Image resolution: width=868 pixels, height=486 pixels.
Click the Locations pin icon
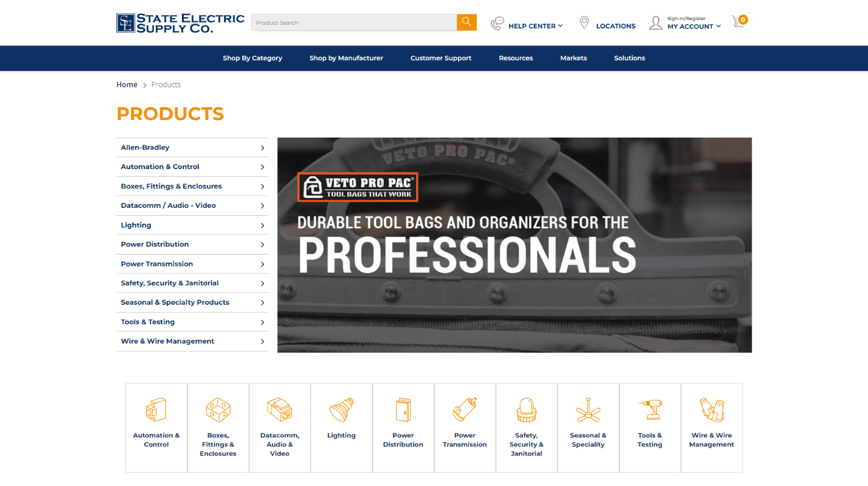[584, 22]
